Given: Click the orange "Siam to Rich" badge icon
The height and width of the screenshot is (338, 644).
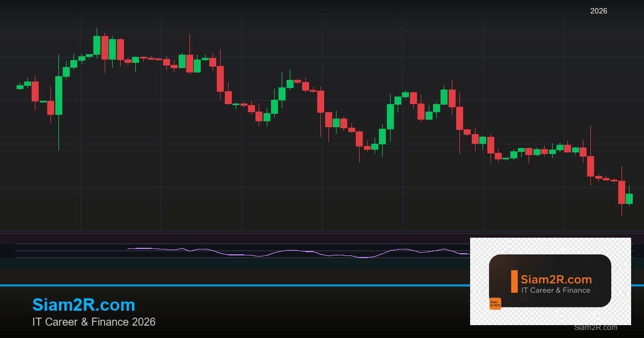Looking at the screenshot, I should 495,304.
